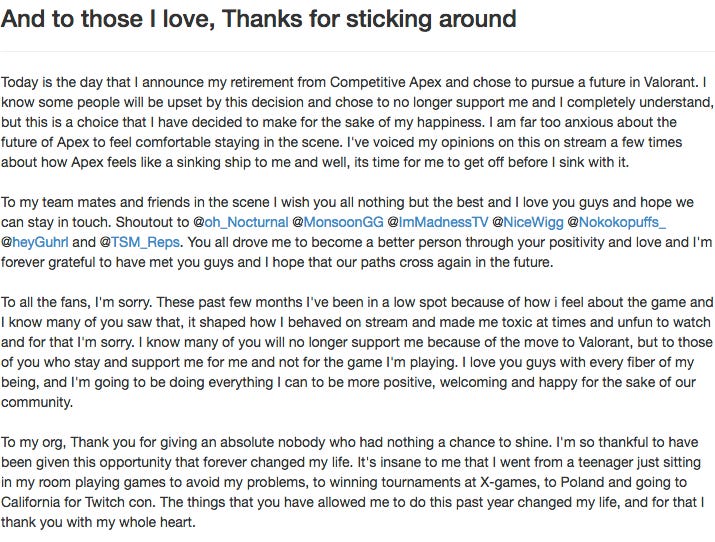715x542 pixels.
Task: Click the horizontal divider below the title
Action: (358, 52)
